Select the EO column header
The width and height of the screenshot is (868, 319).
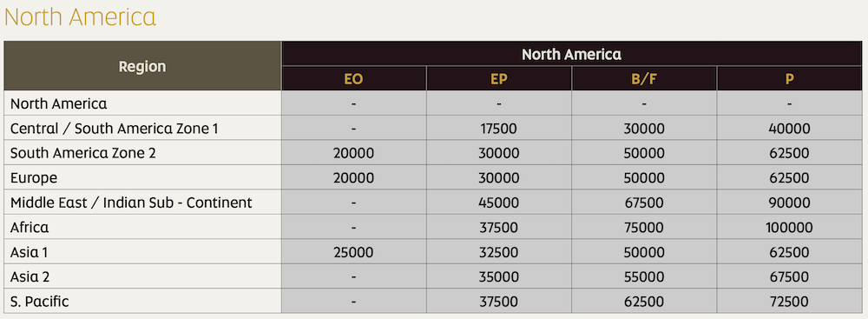point(354,79)
